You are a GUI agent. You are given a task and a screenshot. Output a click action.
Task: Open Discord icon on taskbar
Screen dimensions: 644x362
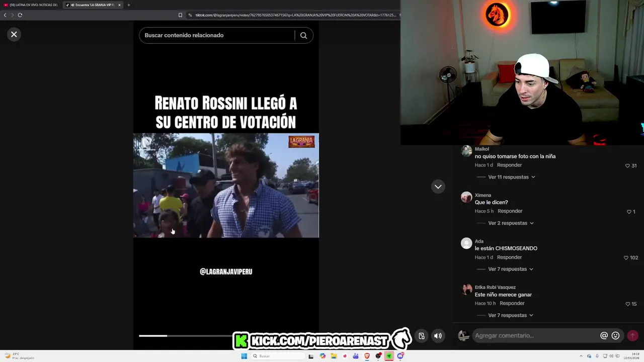click(400, 356)
